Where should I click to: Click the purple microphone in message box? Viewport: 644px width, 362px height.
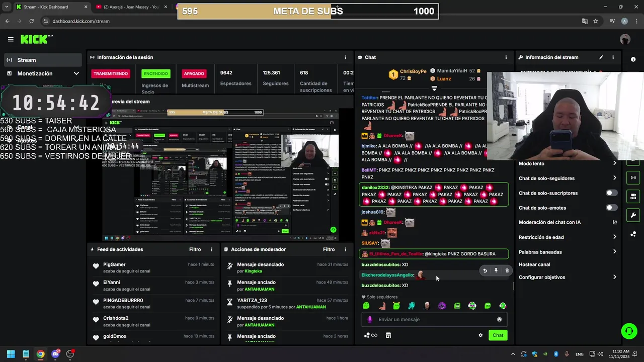pyautogui.click(x=370, y=319)
